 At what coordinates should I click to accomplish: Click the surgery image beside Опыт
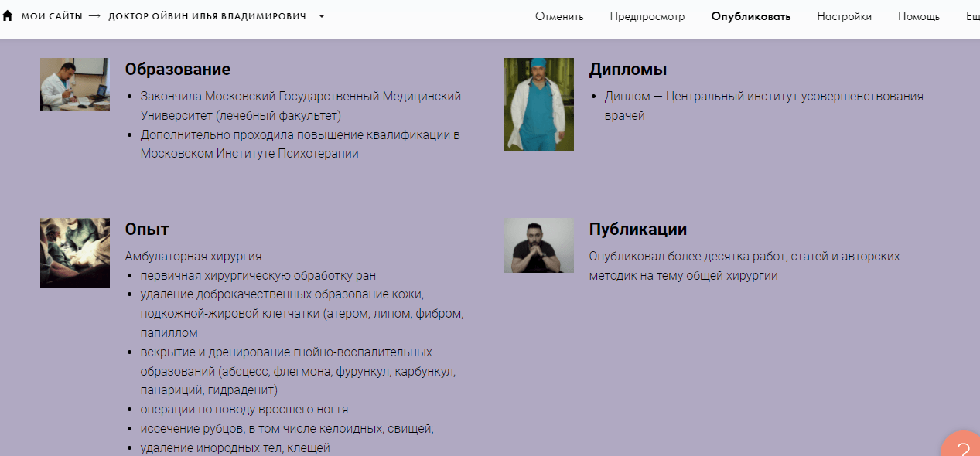click(x=74, y=253)
